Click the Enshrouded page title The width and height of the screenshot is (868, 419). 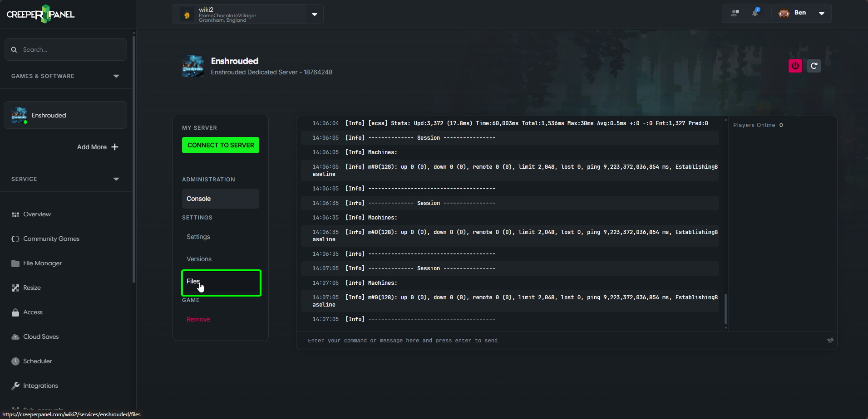235,61
